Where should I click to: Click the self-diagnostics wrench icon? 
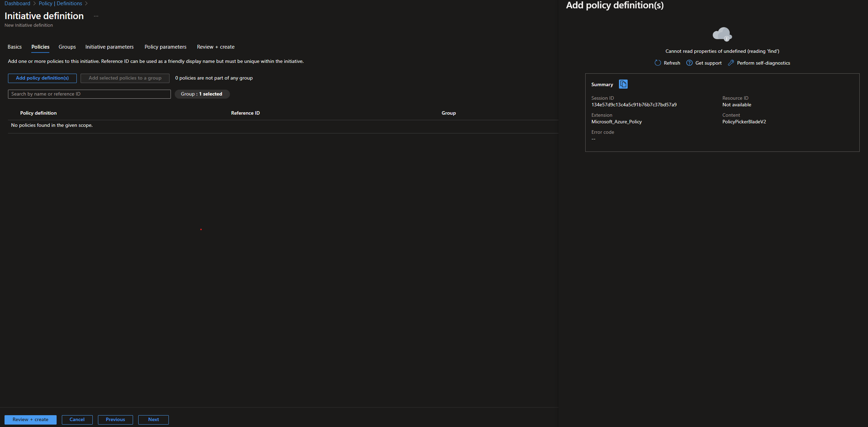coord(731,63)
